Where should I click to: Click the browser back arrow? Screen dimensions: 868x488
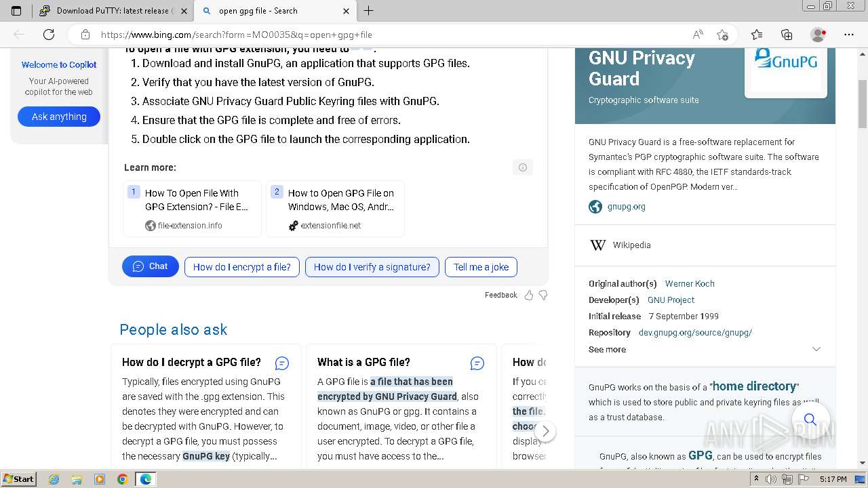pos(19,35)
